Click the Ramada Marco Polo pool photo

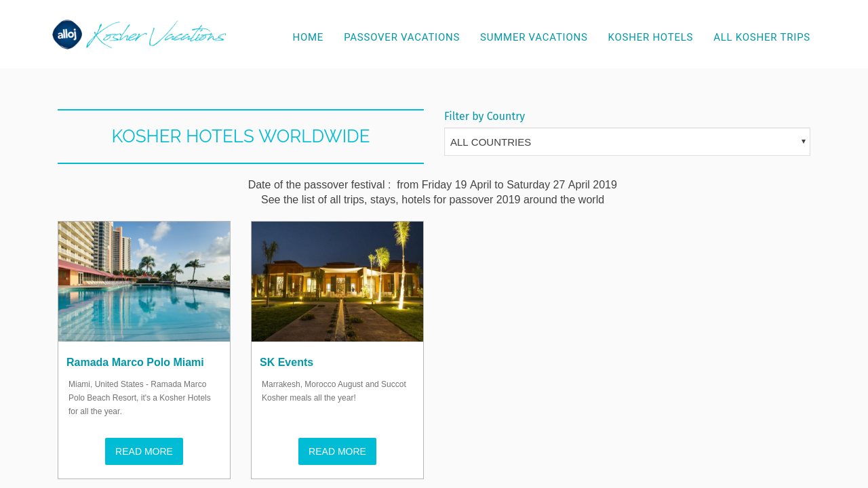[x=144, y=281]
